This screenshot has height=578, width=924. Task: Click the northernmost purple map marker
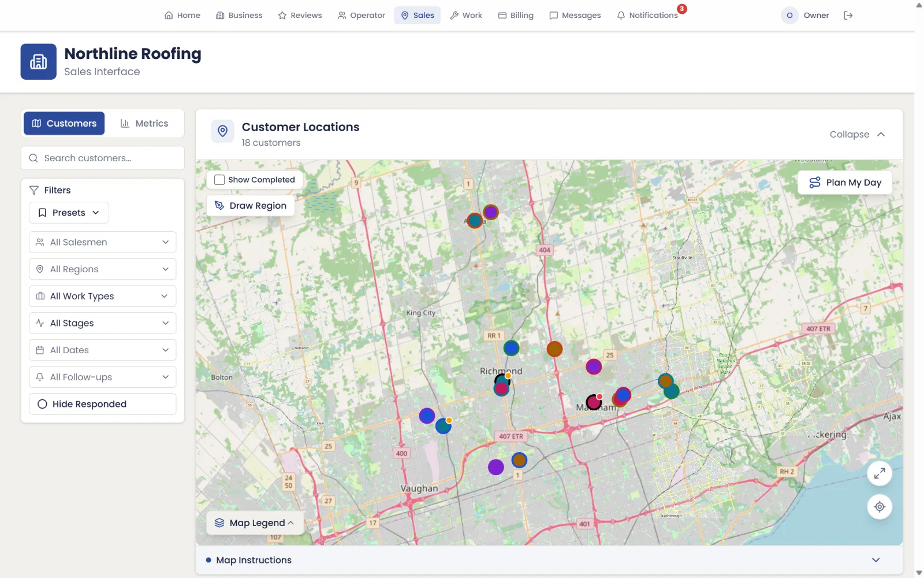(x=491, y=212)
